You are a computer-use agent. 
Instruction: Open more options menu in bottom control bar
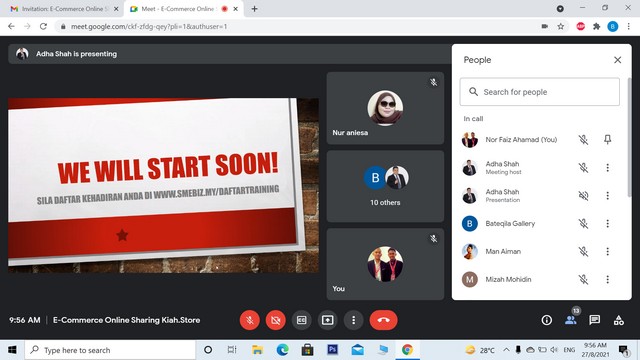pos(353,320)
